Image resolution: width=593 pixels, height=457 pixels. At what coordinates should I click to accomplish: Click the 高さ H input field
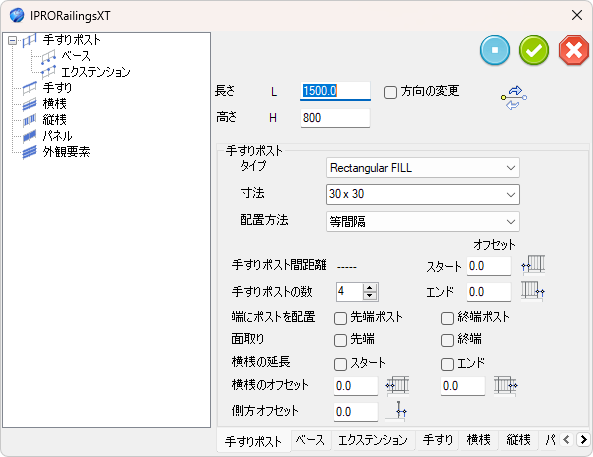point(335,118)
